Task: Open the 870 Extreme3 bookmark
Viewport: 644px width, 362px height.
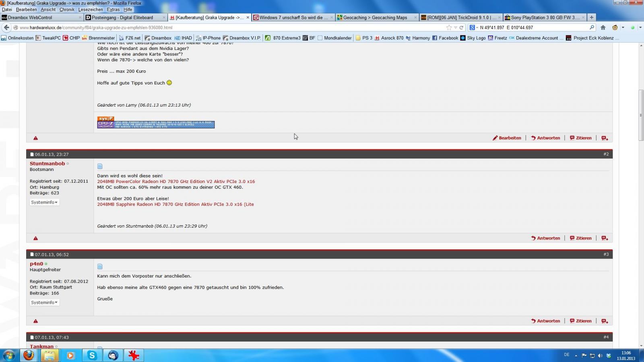Action: coord(283,38)
